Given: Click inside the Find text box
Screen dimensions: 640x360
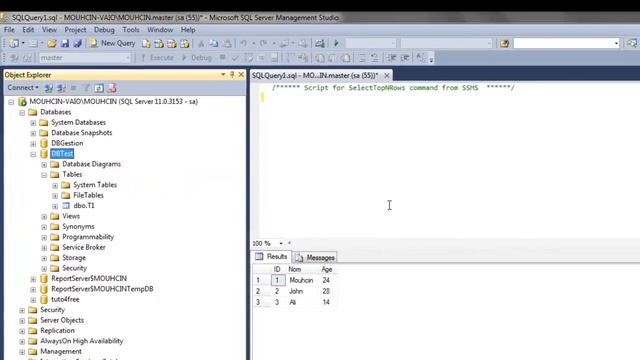Looking at the screenshot, I should point(563,43).
